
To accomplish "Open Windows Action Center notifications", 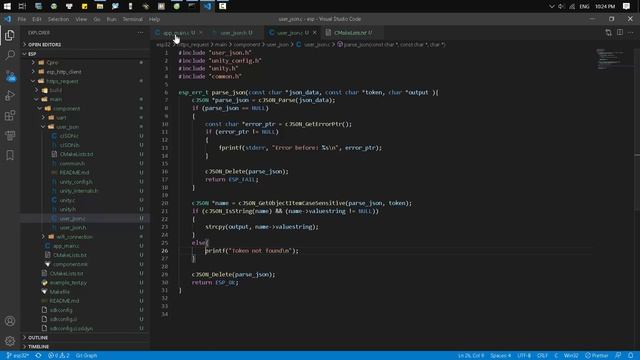I will (x=626, y=6).
